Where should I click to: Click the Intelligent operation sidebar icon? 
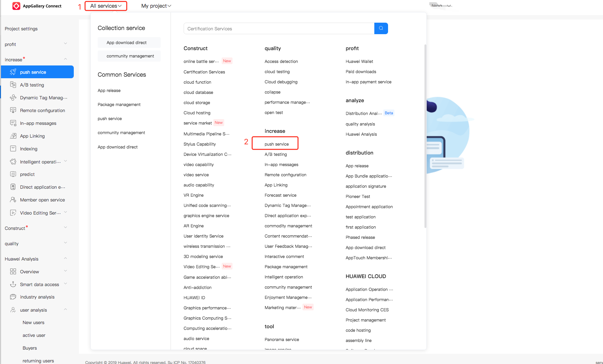click(x=13, y=162)
